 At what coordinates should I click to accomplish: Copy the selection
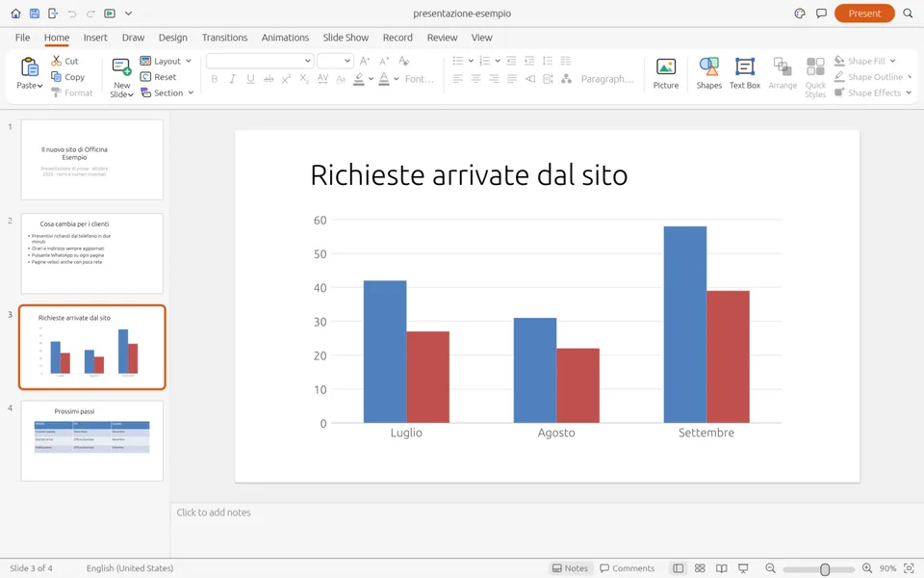(67, 77)
